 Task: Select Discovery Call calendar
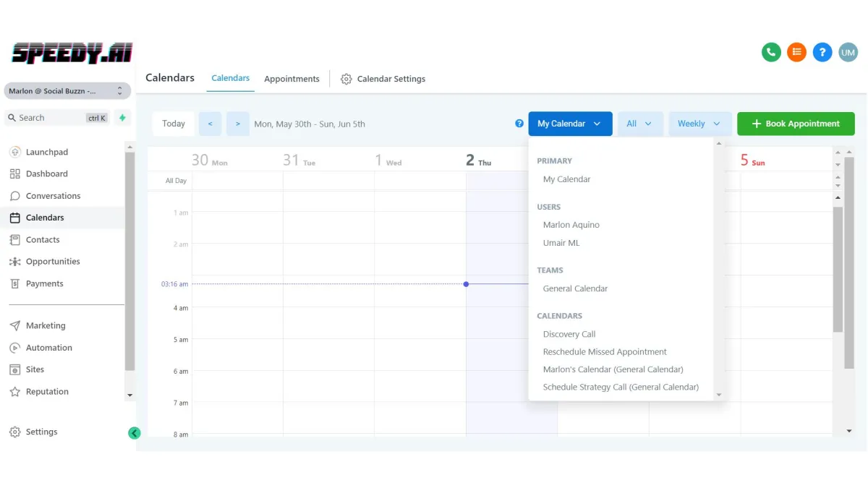point(569,334)
